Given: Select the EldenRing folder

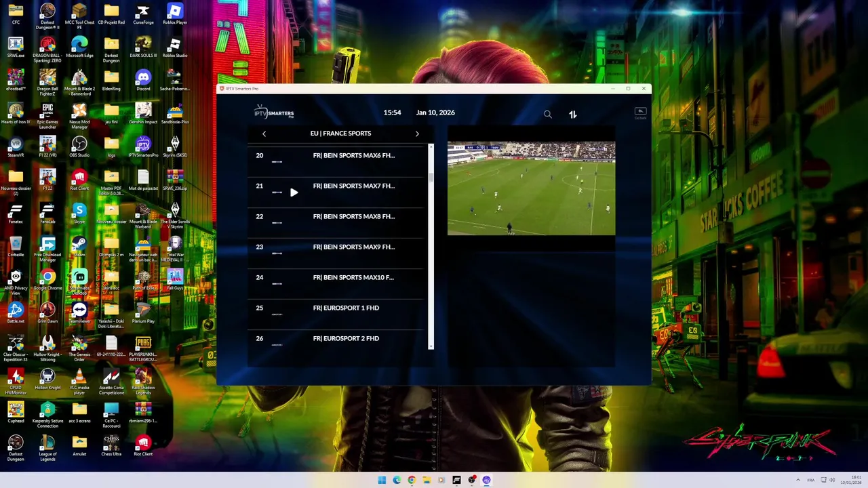Looking at the screenshot, I should pyautogui.click(x=111, y=81).
